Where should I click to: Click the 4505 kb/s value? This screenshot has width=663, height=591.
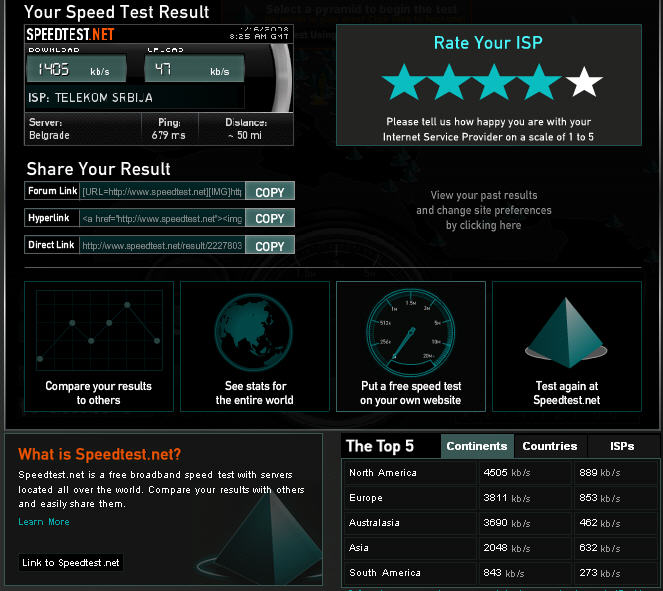pos(507,473)
